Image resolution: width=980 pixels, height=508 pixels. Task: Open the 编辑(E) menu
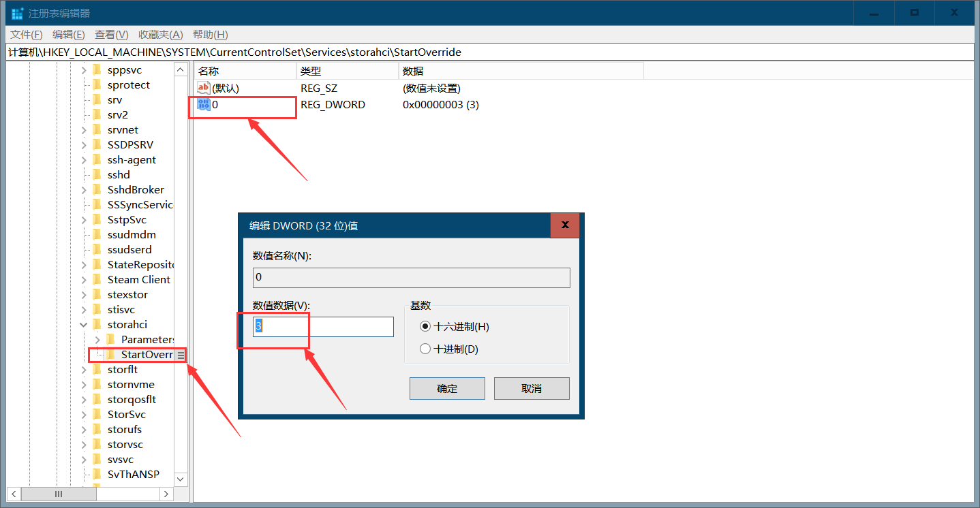tap(68, 34)
